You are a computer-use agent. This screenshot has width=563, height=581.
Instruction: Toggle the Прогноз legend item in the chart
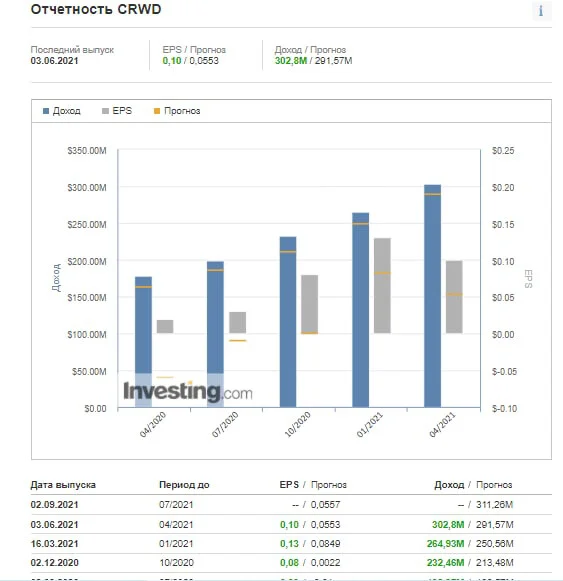[x=177, y=111]
